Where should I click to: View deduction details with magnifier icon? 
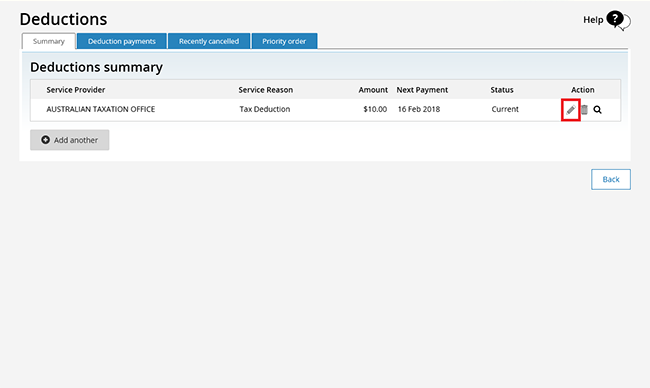coord(597,110)
